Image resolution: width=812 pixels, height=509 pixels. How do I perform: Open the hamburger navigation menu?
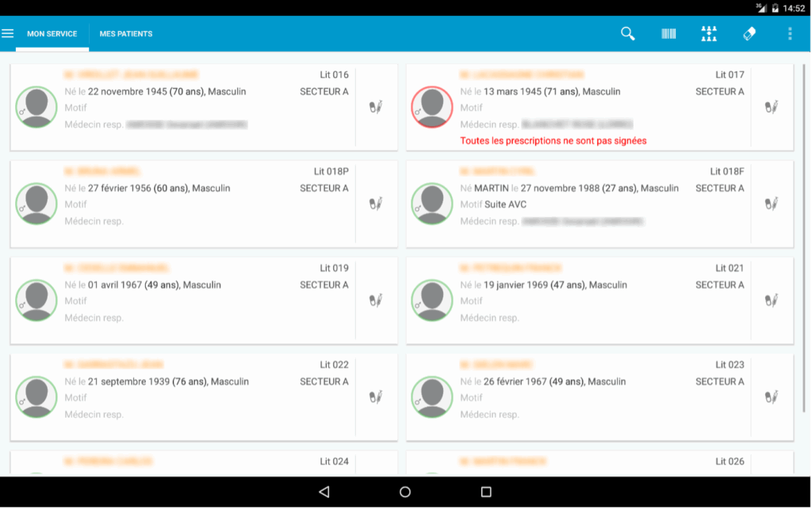coord(7,33)
